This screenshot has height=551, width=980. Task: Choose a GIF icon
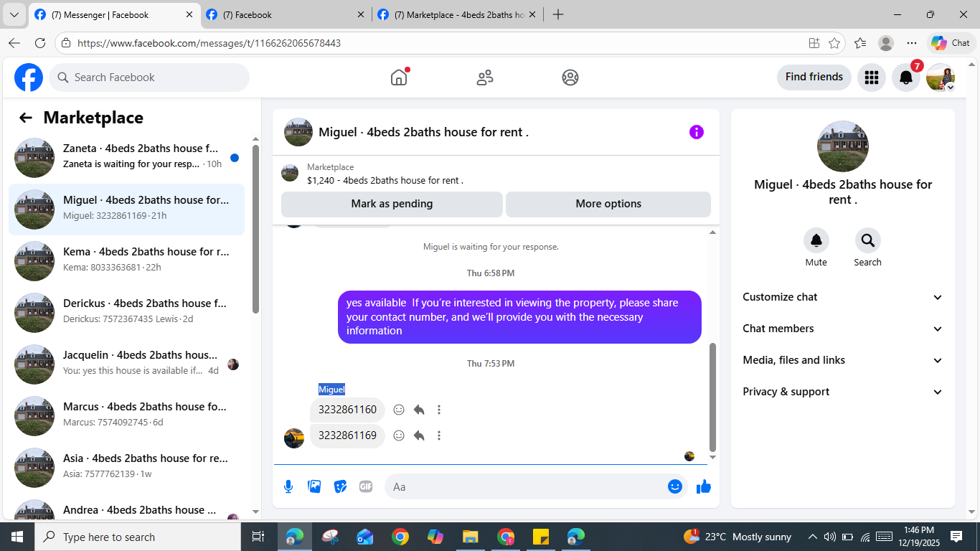(x=366, y=486)
